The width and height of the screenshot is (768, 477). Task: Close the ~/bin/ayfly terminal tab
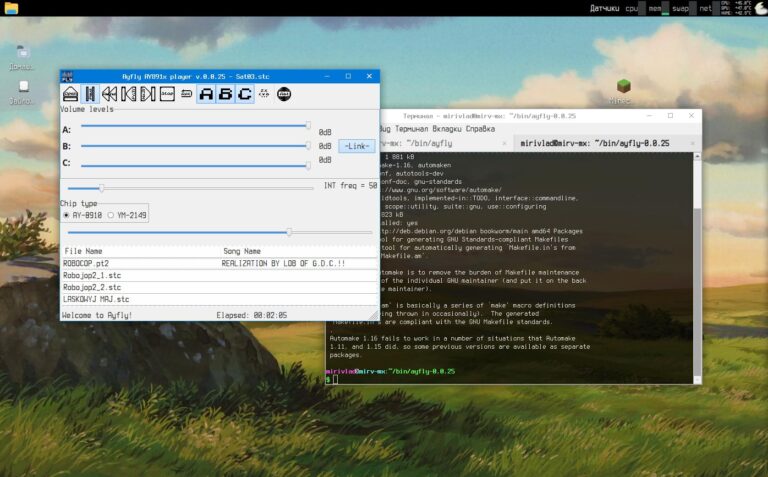coord(504,143)
